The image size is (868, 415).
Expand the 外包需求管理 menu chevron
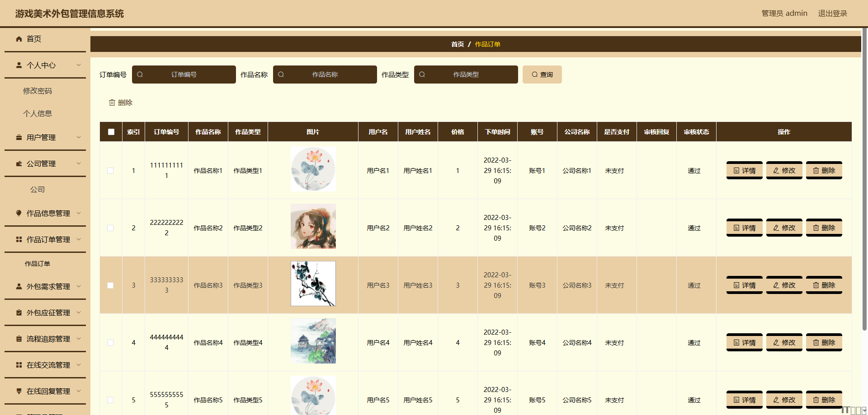(79, 286)
